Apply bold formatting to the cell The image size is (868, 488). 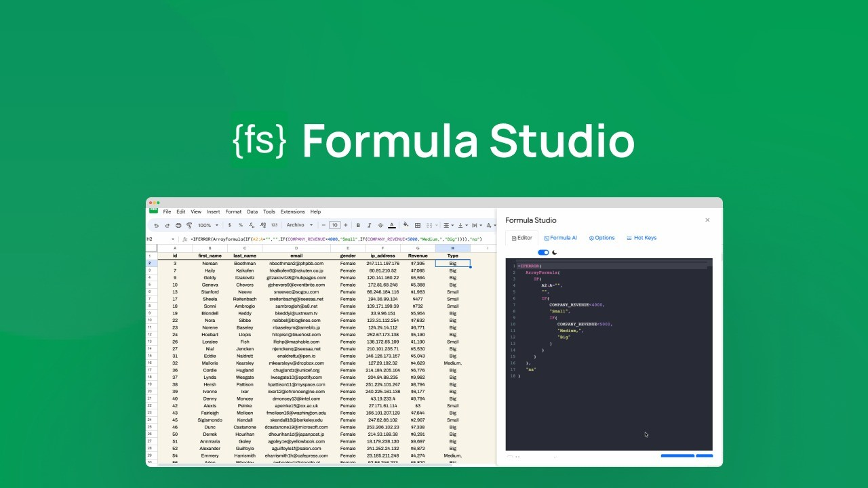pos(358,225)
